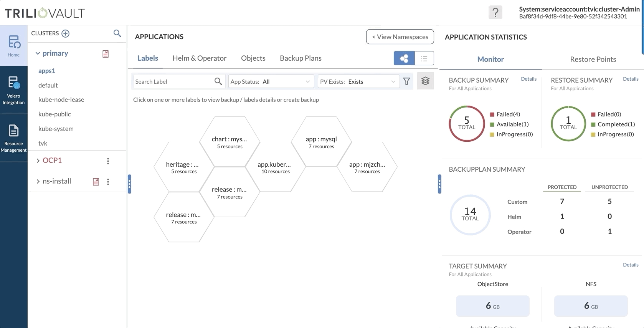
Task: Click the document icon next to ns-install
Action: [x=96, y=182]
